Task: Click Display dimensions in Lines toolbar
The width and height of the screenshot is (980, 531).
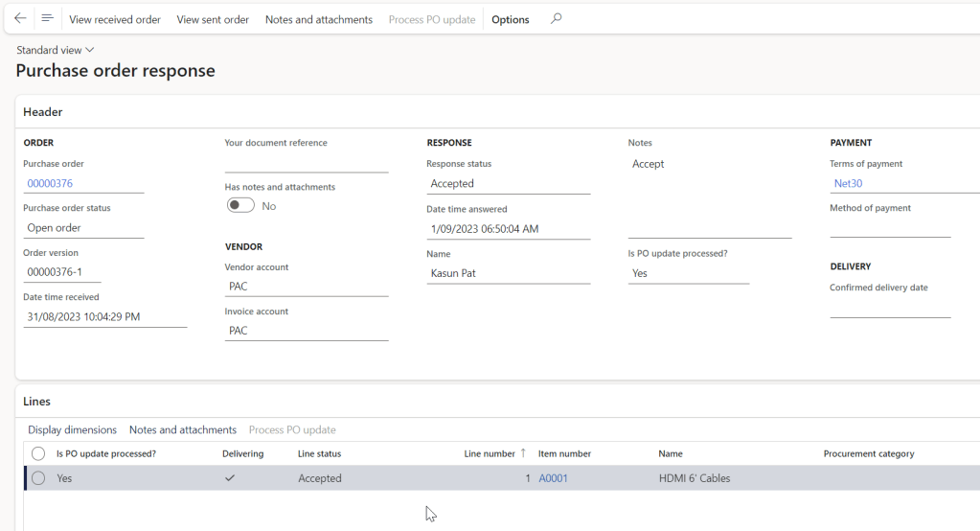Action: (x=72, y=429)
